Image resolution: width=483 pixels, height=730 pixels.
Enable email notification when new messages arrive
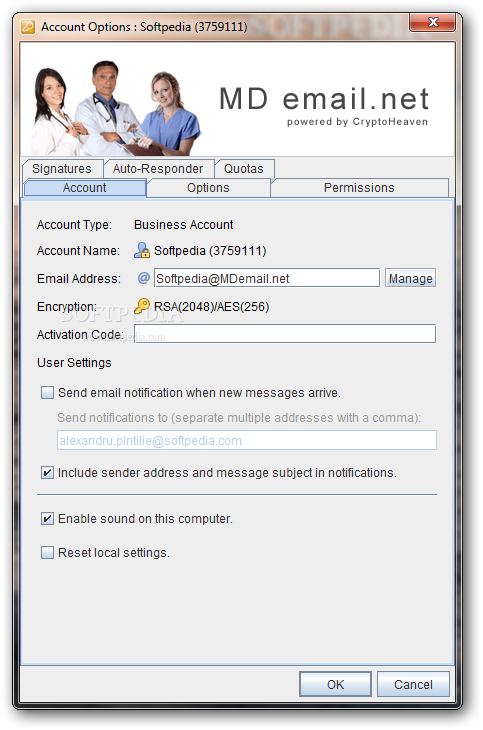48,392
